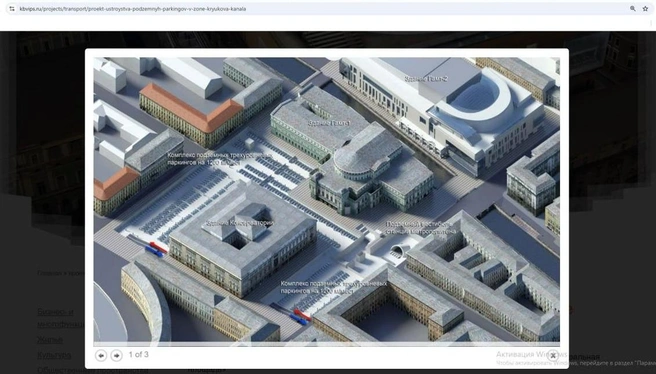
Task: Click the "Здание Гамт-1" label on render
Action: click(x=329, y=123)
